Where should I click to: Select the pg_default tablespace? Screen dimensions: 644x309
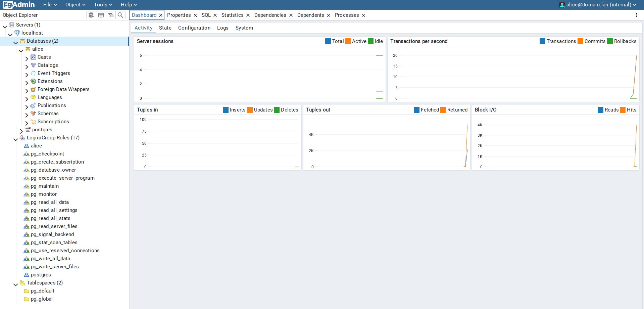click(x=42, y=291)
